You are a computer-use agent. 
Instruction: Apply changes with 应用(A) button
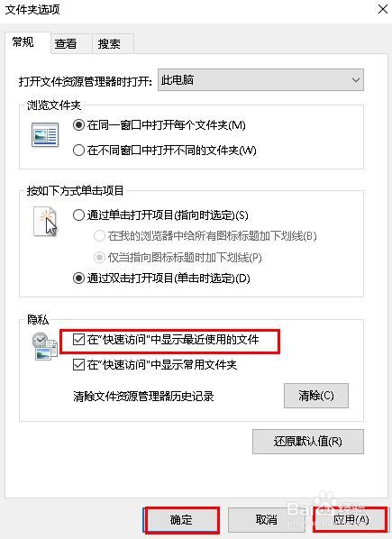tap(351, 520)
